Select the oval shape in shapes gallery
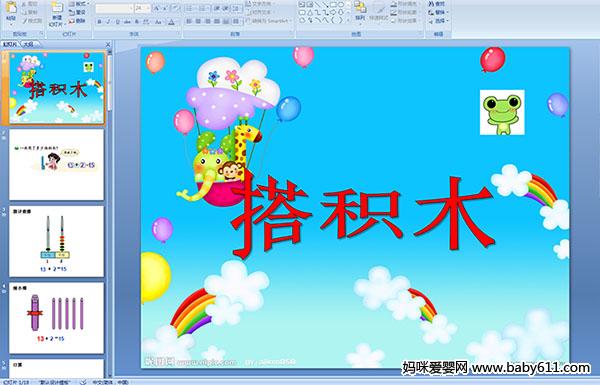This screenshot has height=385, width=600. (x=341, y=5)
